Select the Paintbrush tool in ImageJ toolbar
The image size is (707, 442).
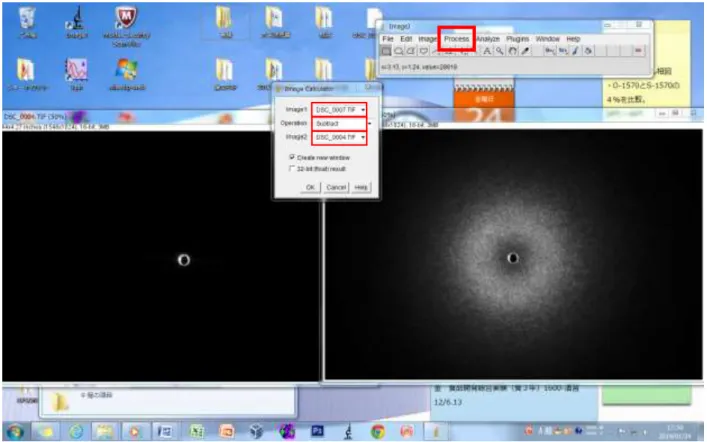tap(576, 51)
